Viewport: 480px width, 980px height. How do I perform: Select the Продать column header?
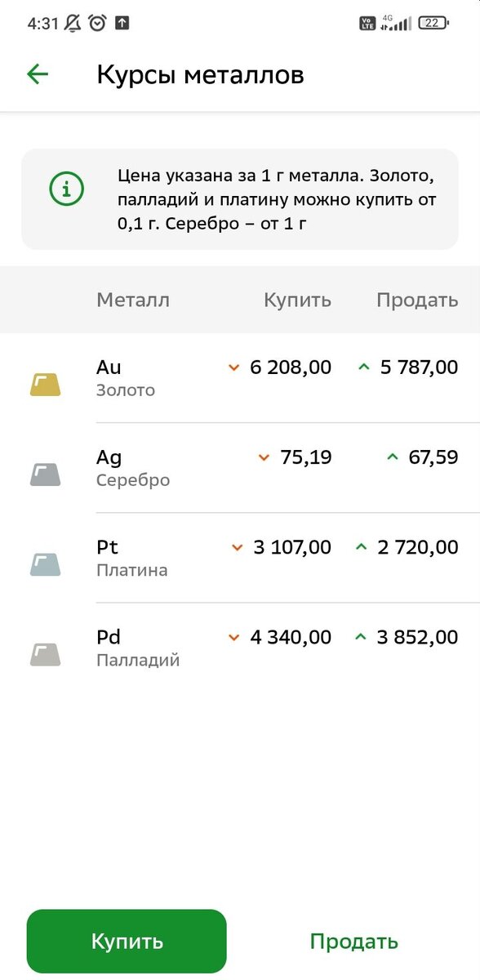pos(416,300)
